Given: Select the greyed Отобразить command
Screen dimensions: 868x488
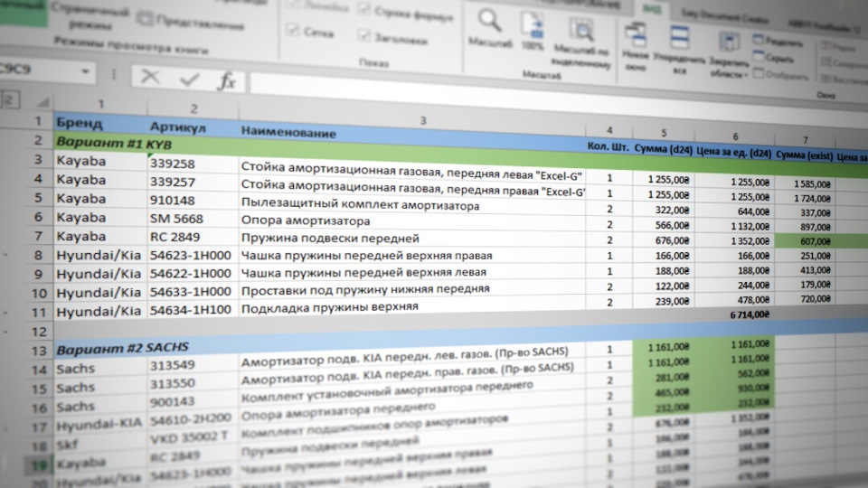Looking at the screenshot, I should tap(780, 74).
